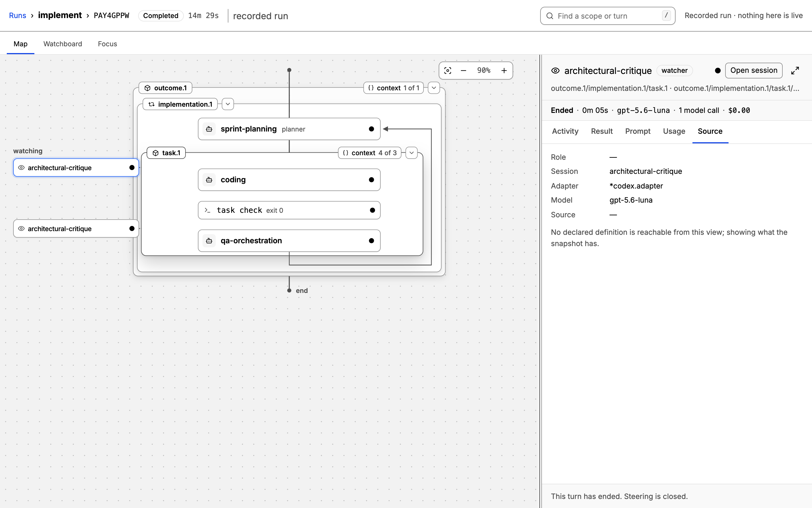The image size is (812, 508).
Task: Click the robot icon on the sprint-planning node
Action: coord(209,129)
